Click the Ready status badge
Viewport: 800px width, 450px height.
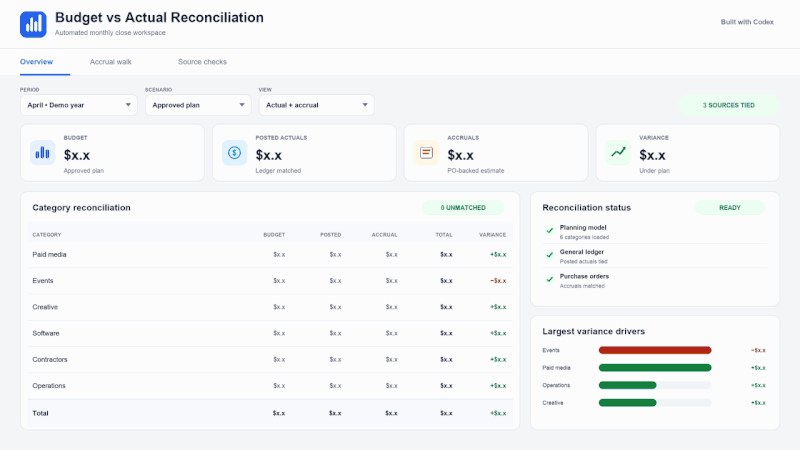(x=730, y=208)
